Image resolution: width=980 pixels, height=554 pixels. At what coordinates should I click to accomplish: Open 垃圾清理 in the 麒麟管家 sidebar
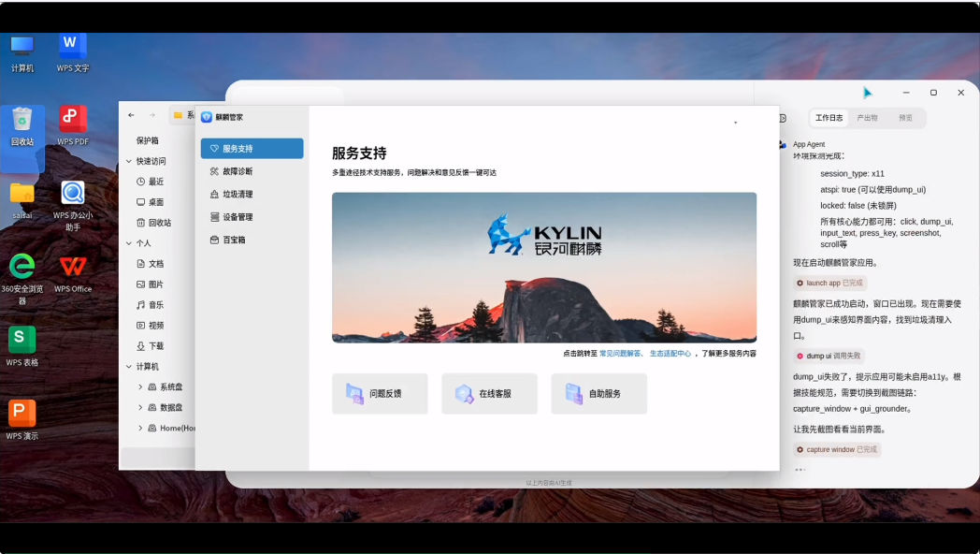[252, 195]
